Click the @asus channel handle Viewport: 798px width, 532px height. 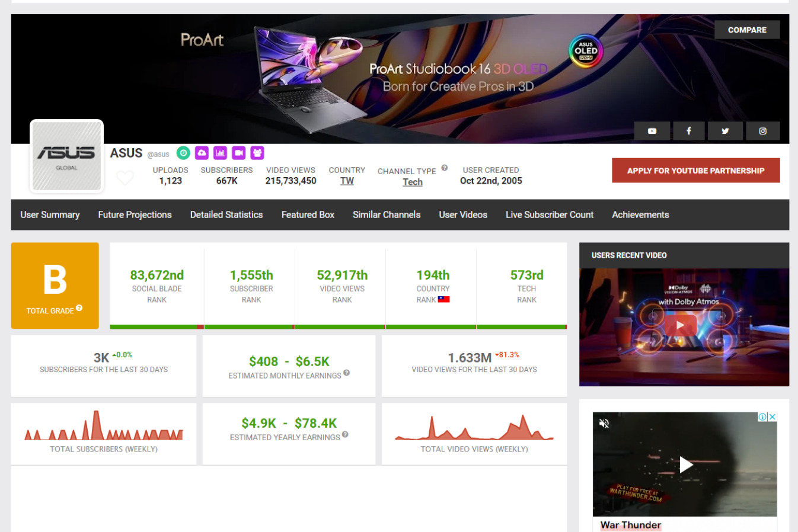[158, 154]
